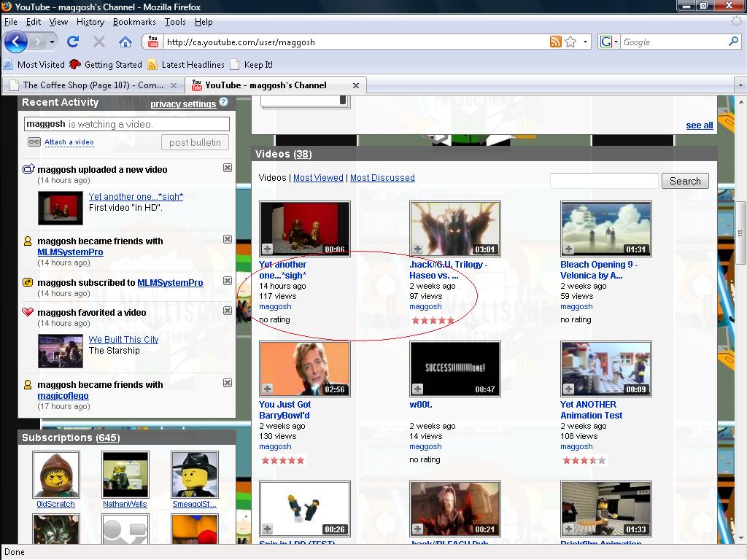
Task: Click the see all link
Action: 700,125
